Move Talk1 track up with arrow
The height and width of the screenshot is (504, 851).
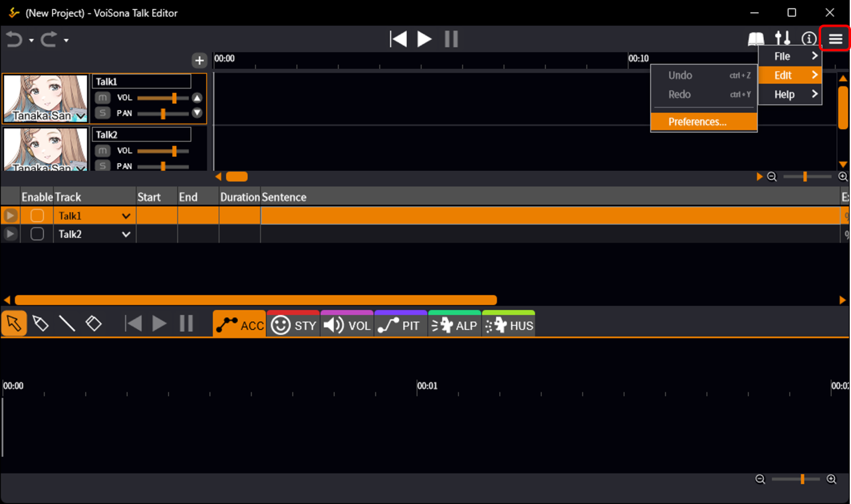[197, 98]
